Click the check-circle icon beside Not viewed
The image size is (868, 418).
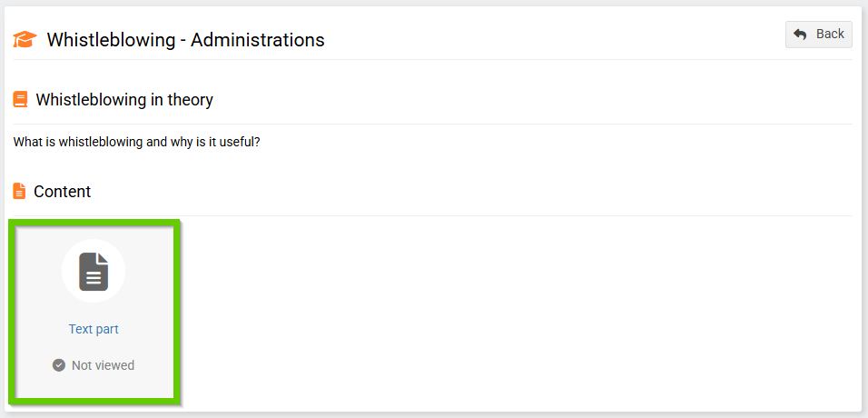click(59, 365)
